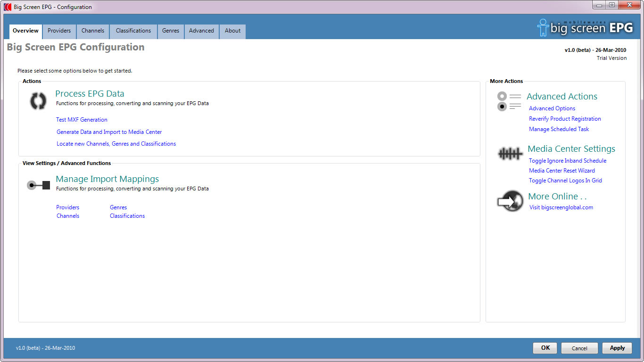The image size is (644, 362).
Task: Click the footer version text v1.0 (beta)
Action: [x=45, y=348]
